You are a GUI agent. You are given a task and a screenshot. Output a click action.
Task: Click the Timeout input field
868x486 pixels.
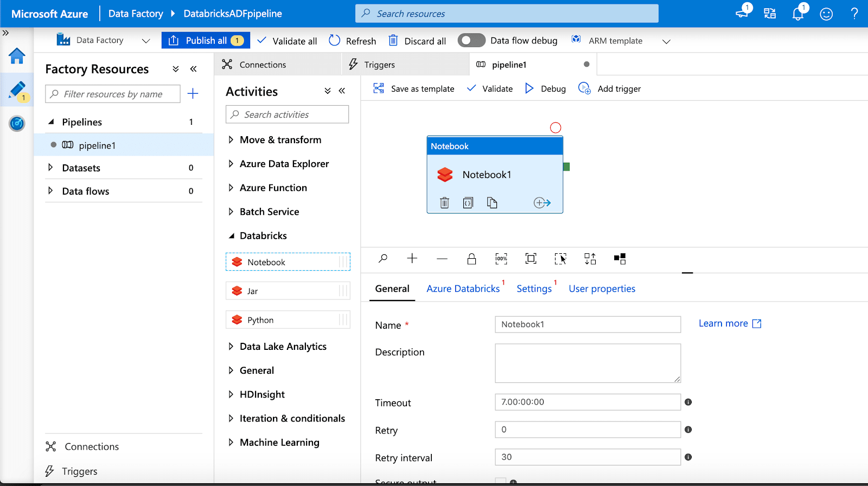coord(588,402)
